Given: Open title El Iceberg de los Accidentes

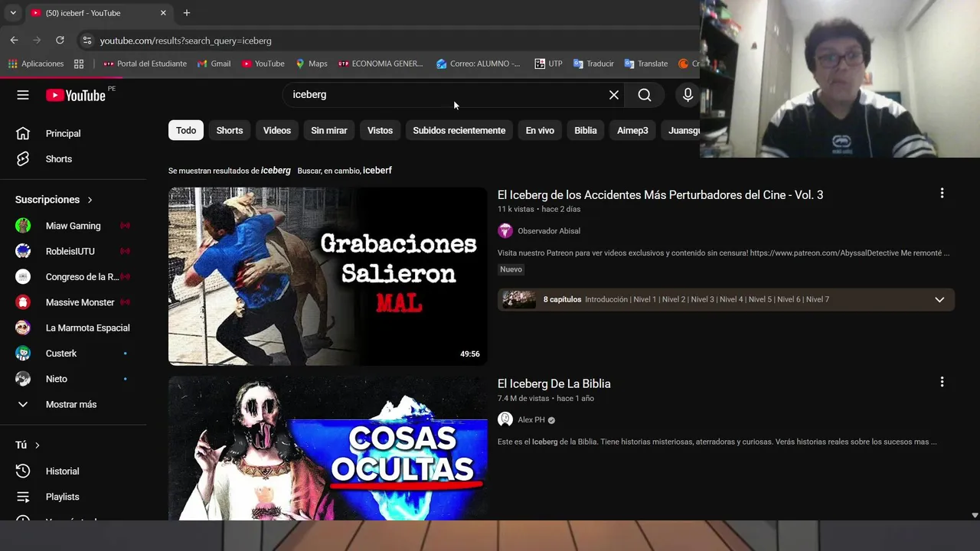Looking at the screenshot, I should click(660, 194).
